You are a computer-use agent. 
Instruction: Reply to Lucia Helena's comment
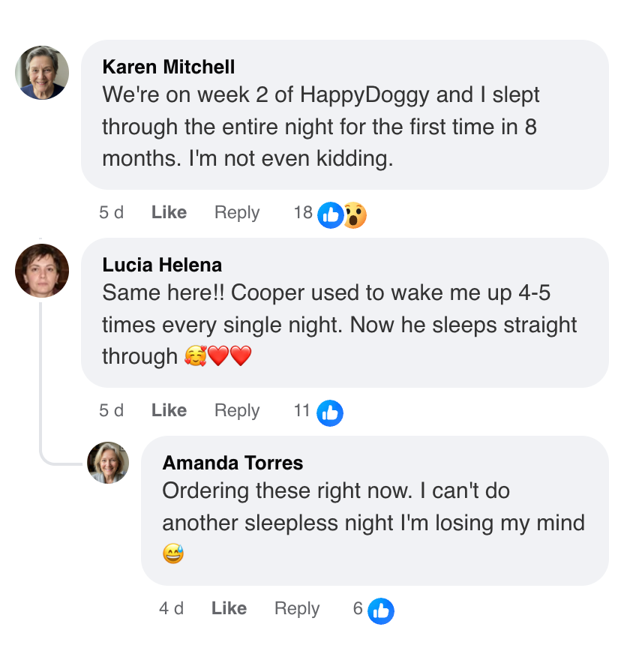coord(237,411)
